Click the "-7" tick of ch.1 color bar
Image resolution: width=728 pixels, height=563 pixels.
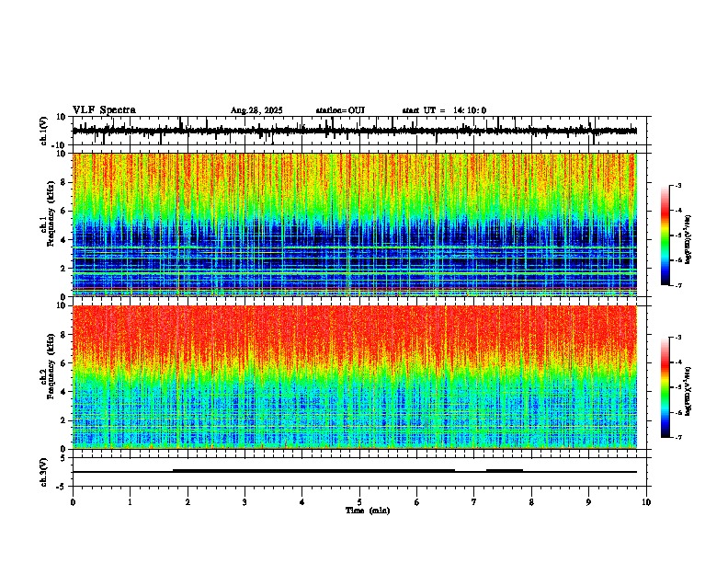point(678,285)
